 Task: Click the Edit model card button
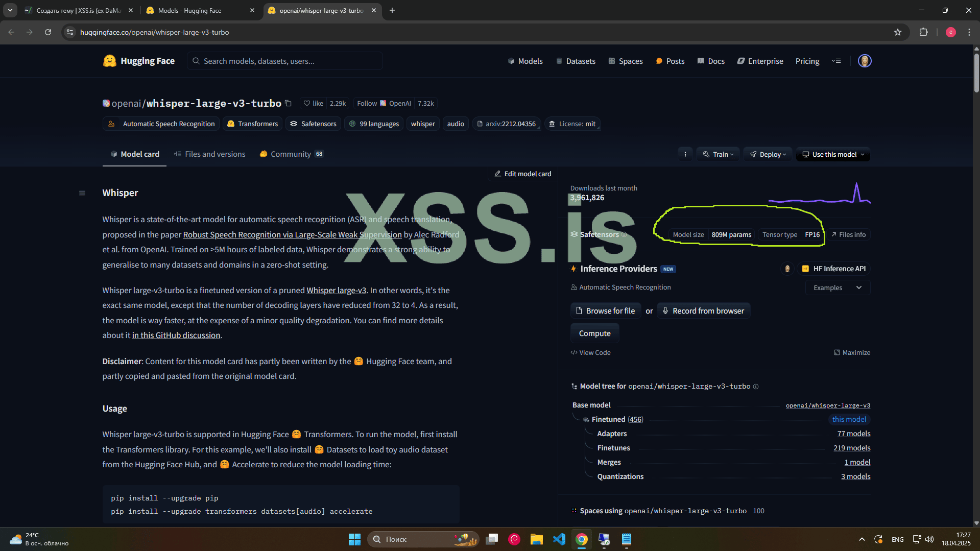523,174
